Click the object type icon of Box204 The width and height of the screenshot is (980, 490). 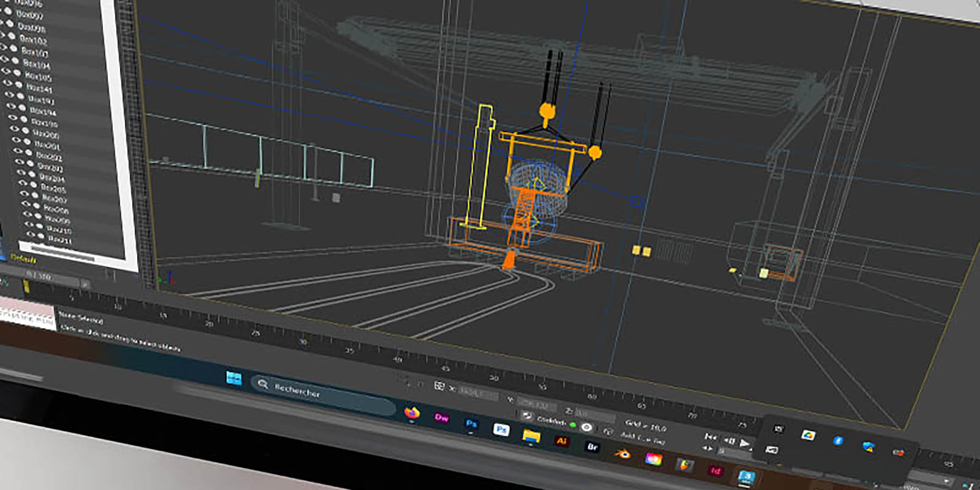click(33, 174)
